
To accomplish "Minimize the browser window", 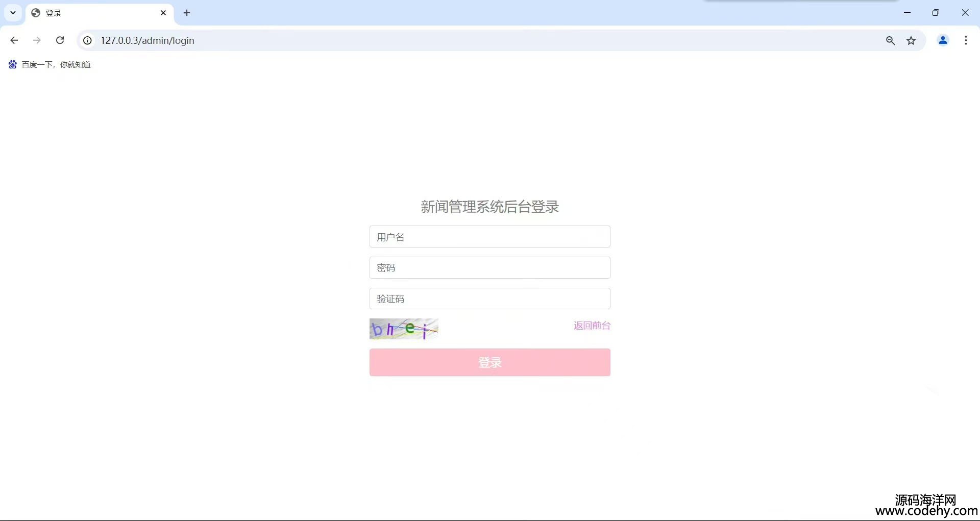I will pos(907,13).
